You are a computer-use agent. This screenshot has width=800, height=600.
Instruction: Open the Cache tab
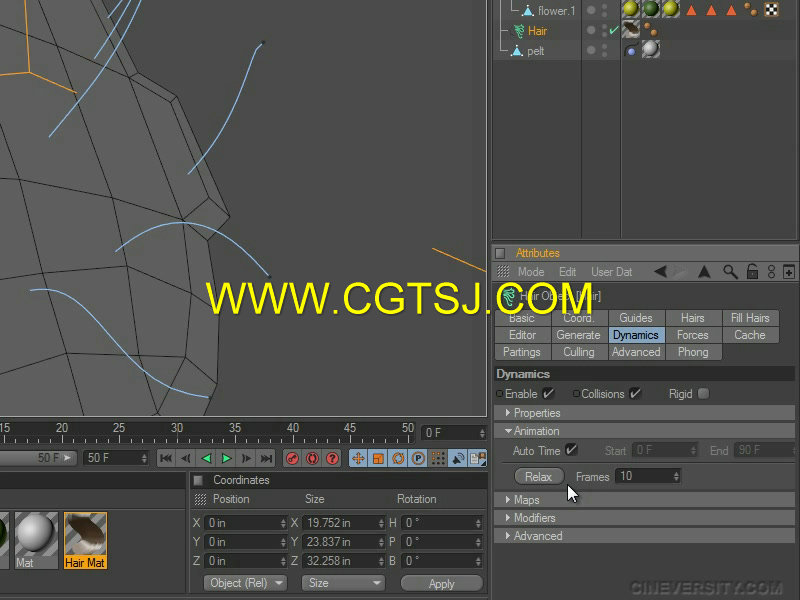click(750, 335)
